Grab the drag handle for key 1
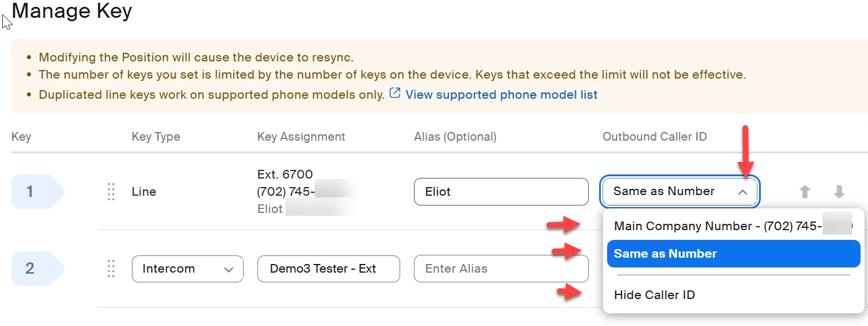Image resolution: width=868 pixels, height=326 pixels. tap(111, 192)
